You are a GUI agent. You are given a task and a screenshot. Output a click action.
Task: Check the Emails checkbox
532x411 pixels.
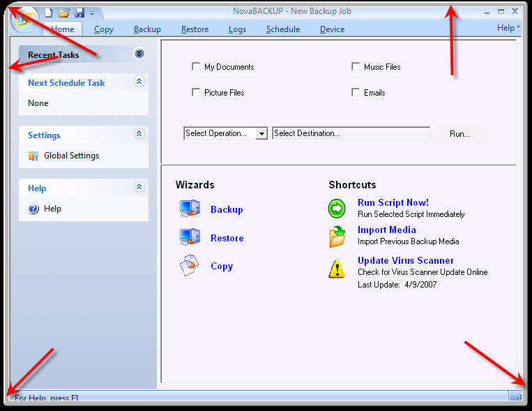click(355, 92)
